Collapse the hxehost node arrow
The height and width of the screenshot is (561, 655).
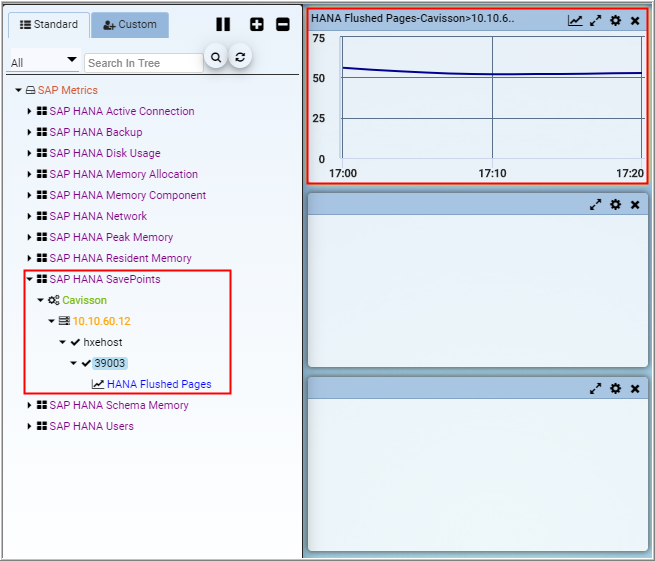(63, 342)
